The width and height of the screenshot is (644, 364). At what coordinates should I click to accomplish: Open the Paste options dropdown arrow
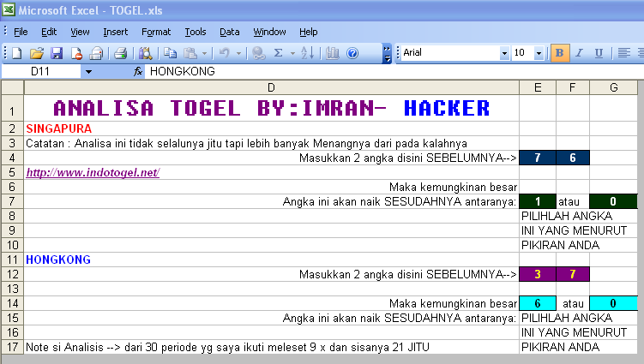(204, 53)
